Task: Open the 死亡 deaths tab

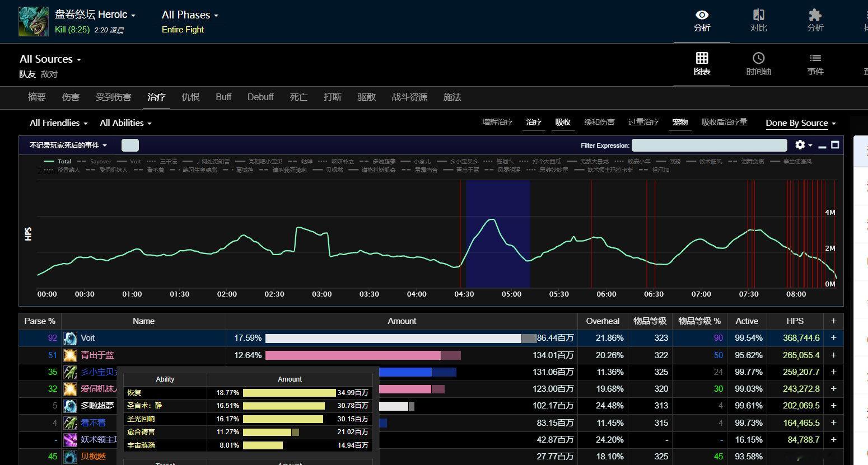Action: (298, 97)
